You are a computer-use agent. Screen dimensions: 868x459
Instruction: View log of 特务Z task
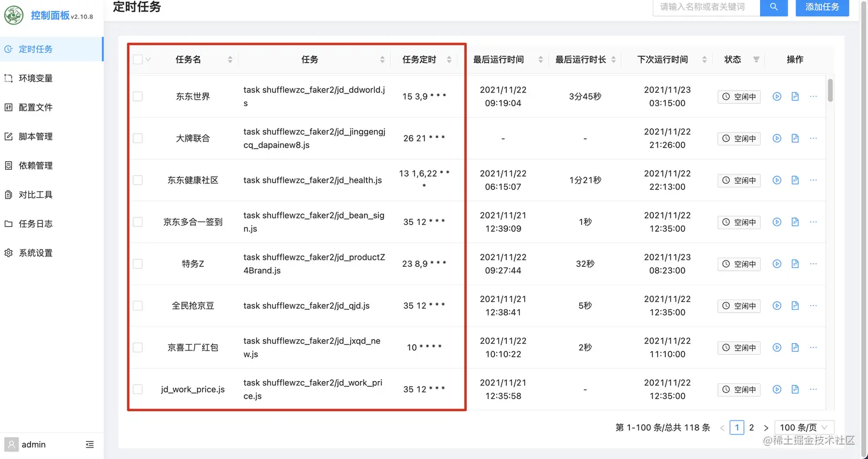[795, 264]
